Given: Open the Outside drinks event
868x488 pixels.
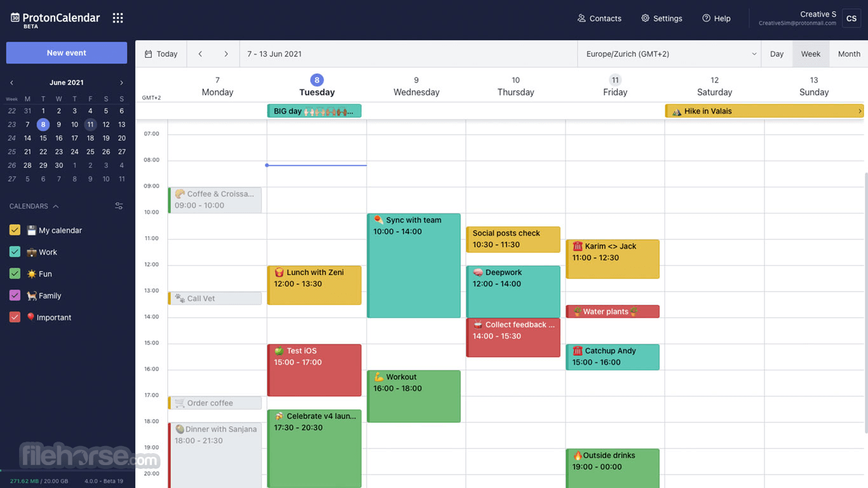Looking at the screenshot, I should (613, 468).
